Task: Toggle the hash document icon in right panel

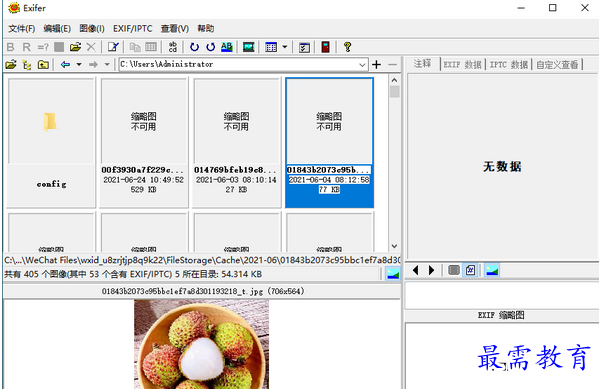Action: coord(471,270)
